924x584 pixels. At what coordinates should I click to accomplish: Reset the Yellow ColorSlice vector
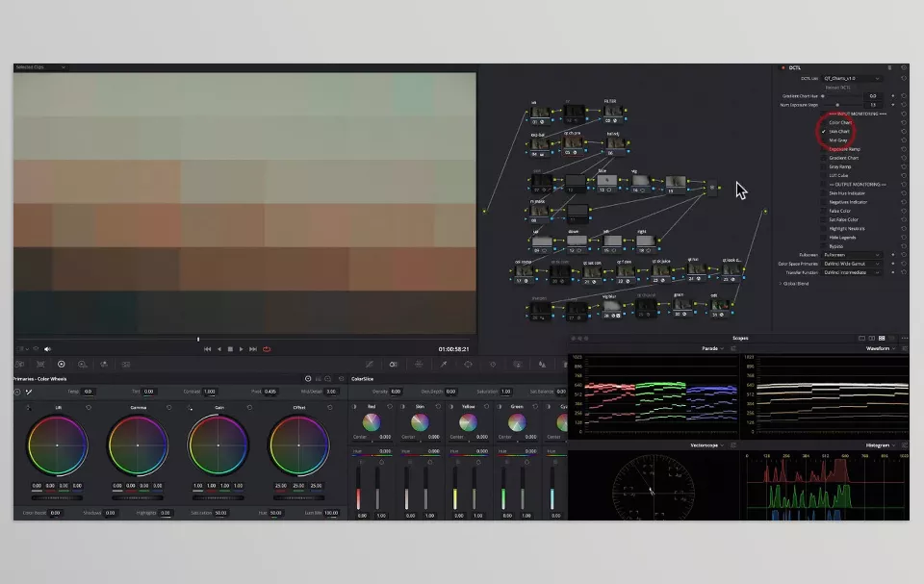pyautogui.click(x=486, y=407)
